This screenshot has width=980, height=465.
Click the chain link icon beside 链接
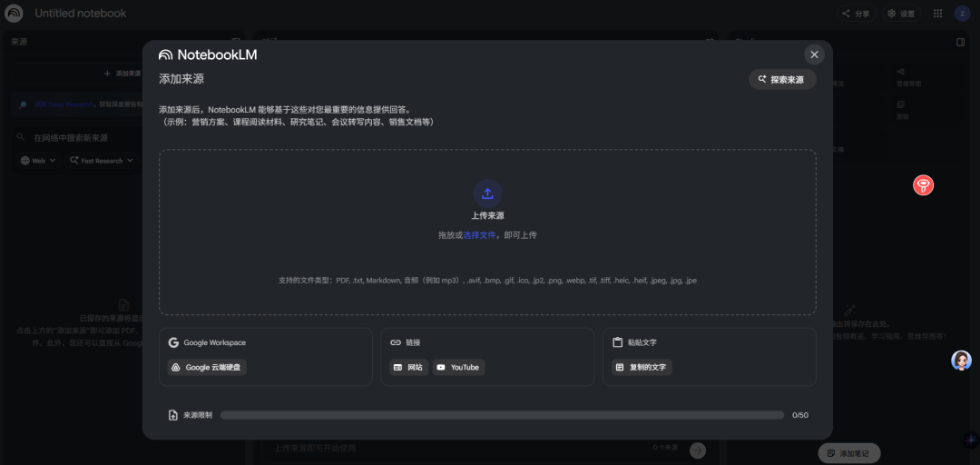point(395,342)
